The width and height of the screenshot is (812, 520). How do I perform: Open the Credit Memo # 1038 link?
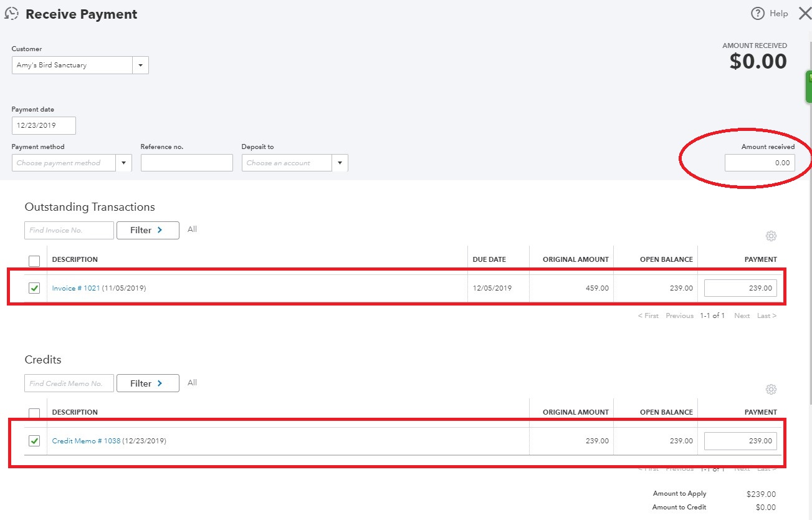(87, 441)
